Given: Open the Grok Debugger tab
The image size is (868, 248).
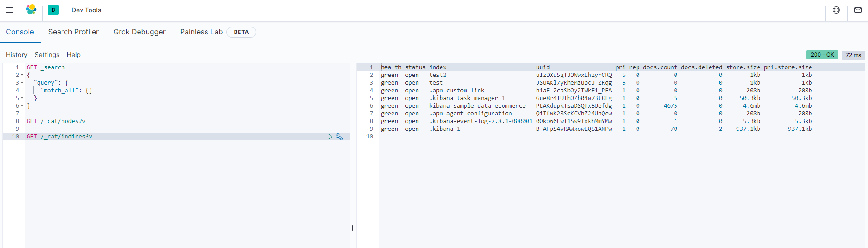Looking at the screenshot, I should pyautogui.click(x=139, y=32).
